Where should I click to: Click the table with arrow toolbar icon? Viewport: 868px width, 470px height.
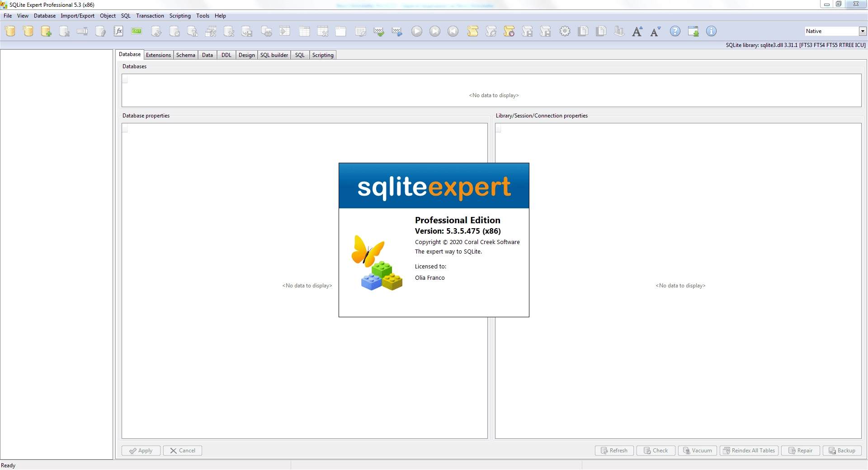click(x=285, y=31)
